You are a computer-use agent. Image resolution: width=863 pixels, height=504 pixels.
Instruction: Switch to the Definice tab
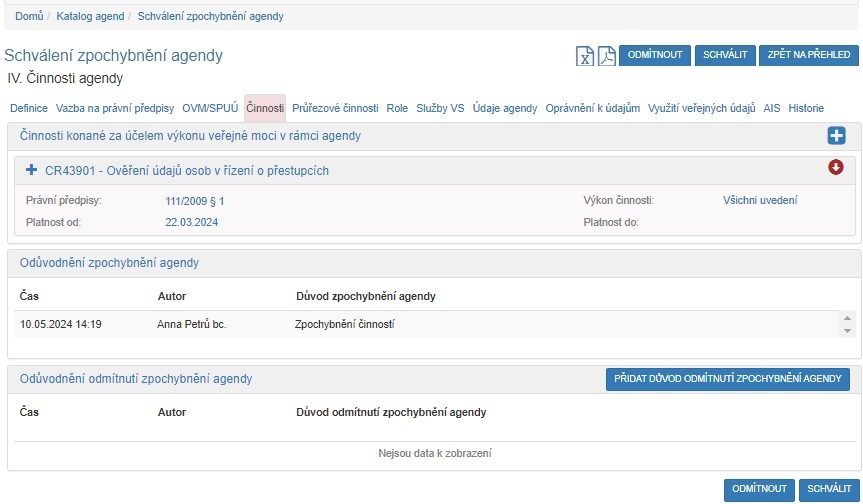pyautogui.click(x=28, y=108)
